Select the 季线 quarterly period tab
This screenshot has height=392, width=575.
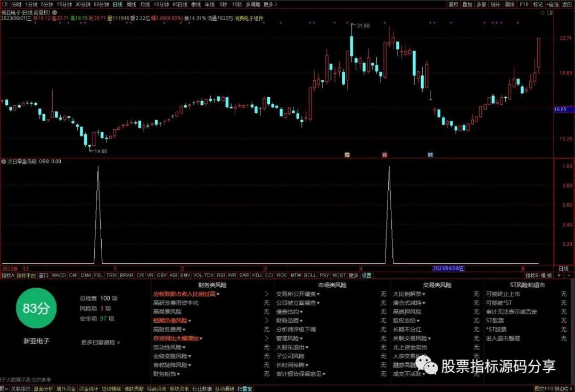[x=196, y=4]
